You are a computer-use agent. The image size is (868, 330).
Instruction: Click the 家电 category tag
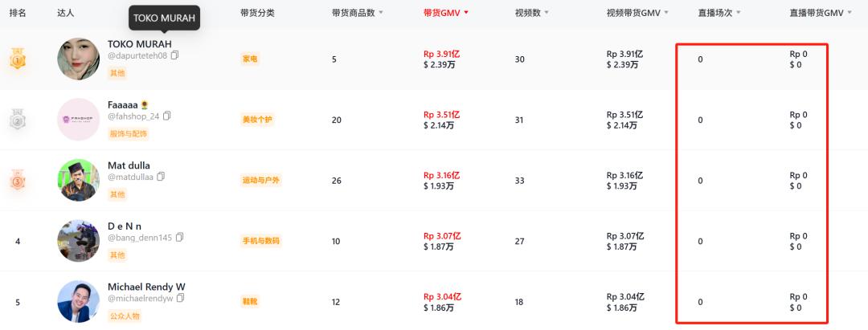click(x=250, y=59)
